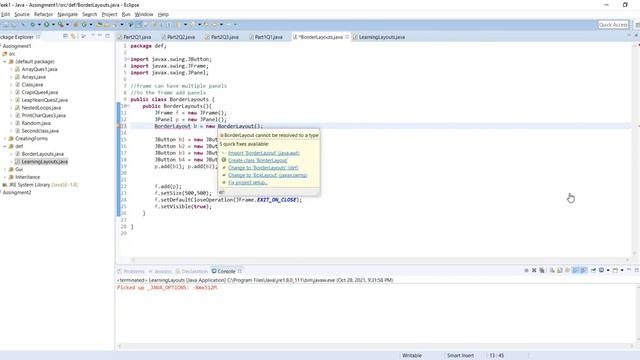The width and height of the screenshot is (640, 360).
Task: Click Change to 'BorderLayouts' (def) quick fix
Action: [x=263, y=168]
